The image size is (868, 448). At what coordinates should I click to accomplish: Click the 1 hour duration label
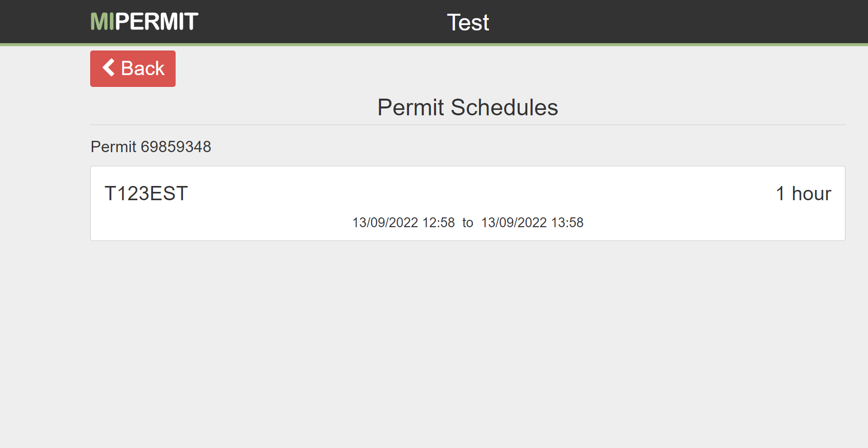click(803, 193)
